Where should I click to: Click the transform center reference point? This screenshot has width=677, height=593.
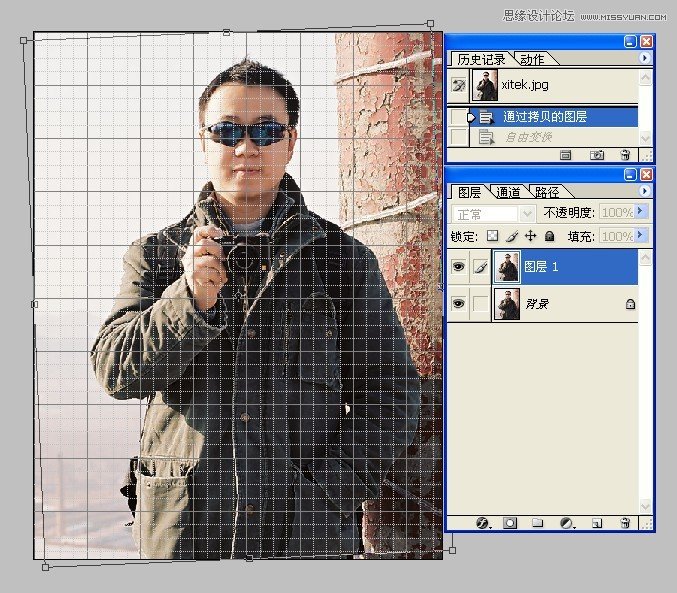pyautogui.click(x=238, y=295)
